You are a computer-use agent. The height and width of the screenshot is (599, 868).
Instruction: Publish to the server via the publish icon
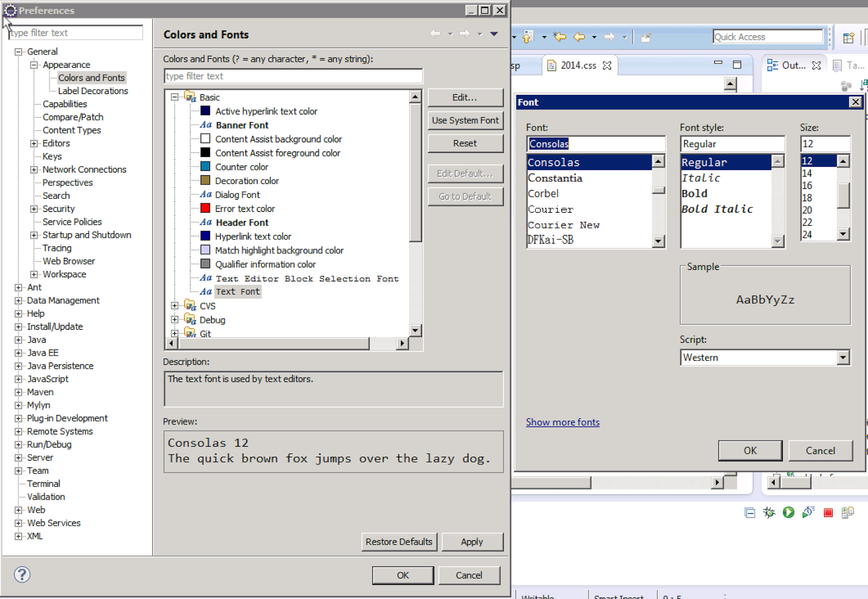(847, 512)
